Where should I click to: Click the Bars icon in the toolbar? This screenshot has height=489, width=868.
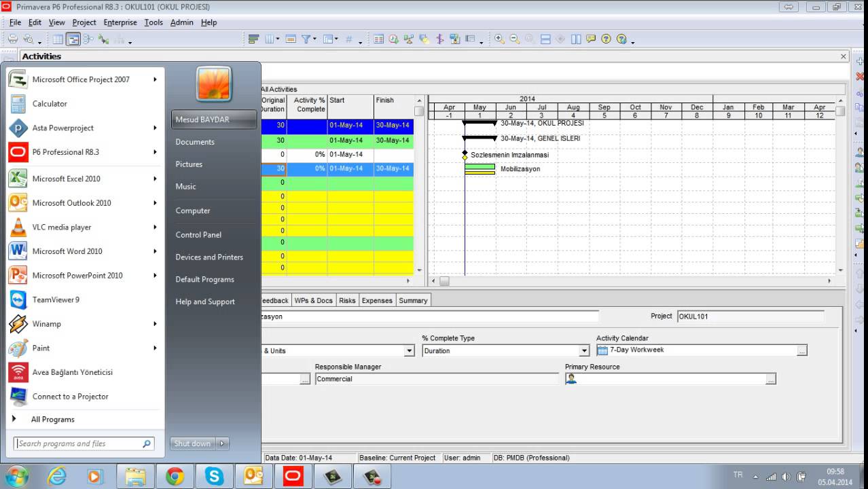point(253,39)
